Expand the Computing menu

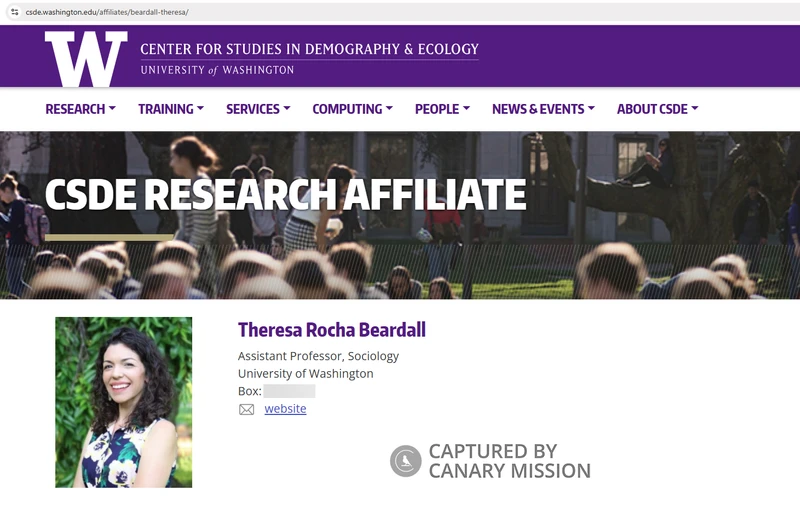pyautogui.click(x=353, y=109)
